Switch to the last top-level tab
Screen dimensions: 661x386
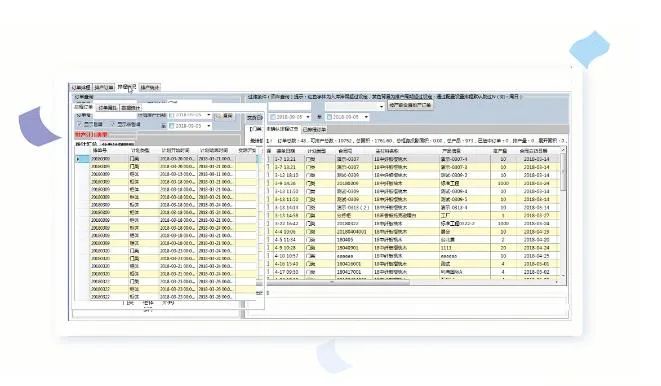(x=150, y=88)
